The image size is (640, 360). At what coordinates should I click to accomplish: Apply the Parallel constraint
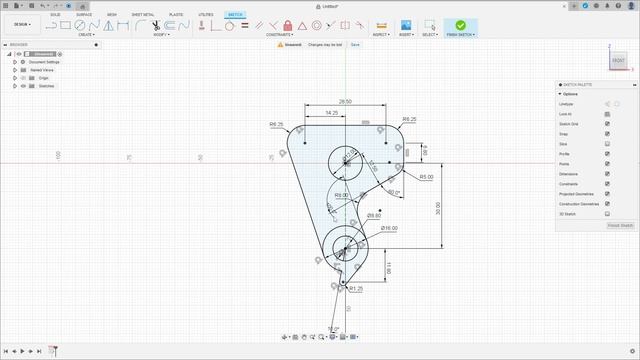pos(259,26)
